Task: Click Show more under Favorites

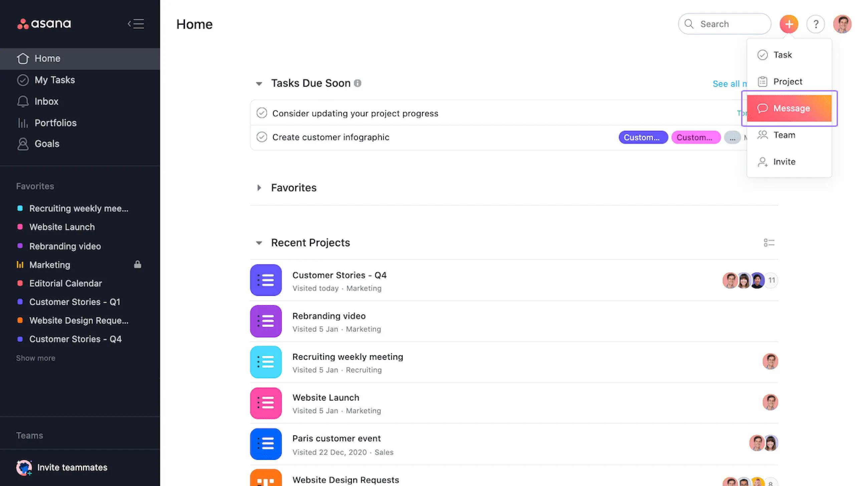Action: click(36, 358)
